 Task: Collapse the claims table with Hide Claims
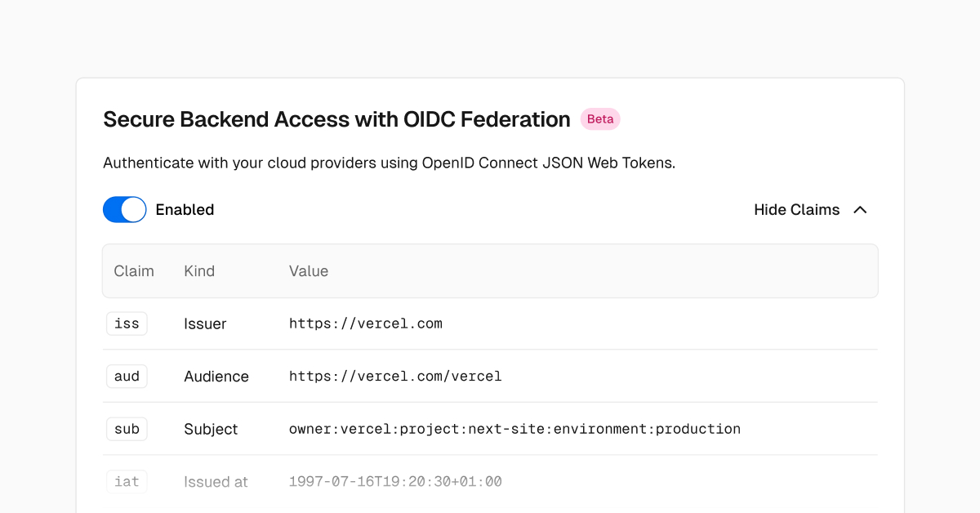(796, 209)
